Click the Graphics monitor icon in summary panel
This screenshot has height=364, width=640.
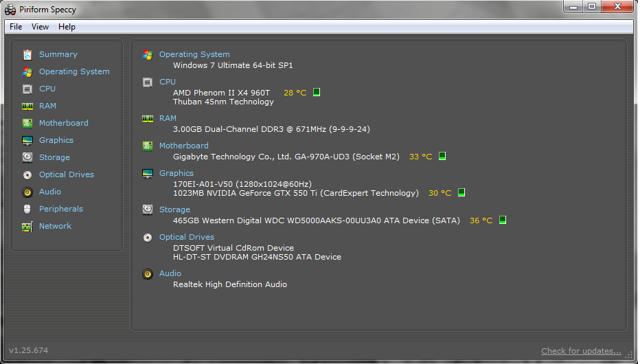pos(148,174)
